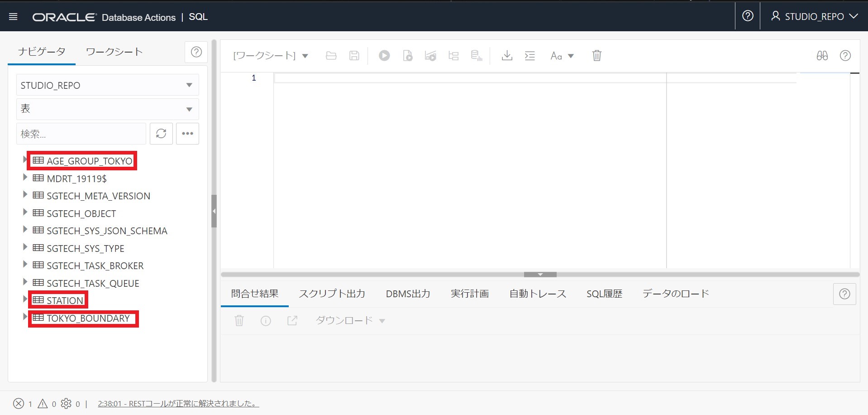This screenshot has width=868, height=415.
Task: Select the SQL履歴 tab
Action: pos(605,293)
